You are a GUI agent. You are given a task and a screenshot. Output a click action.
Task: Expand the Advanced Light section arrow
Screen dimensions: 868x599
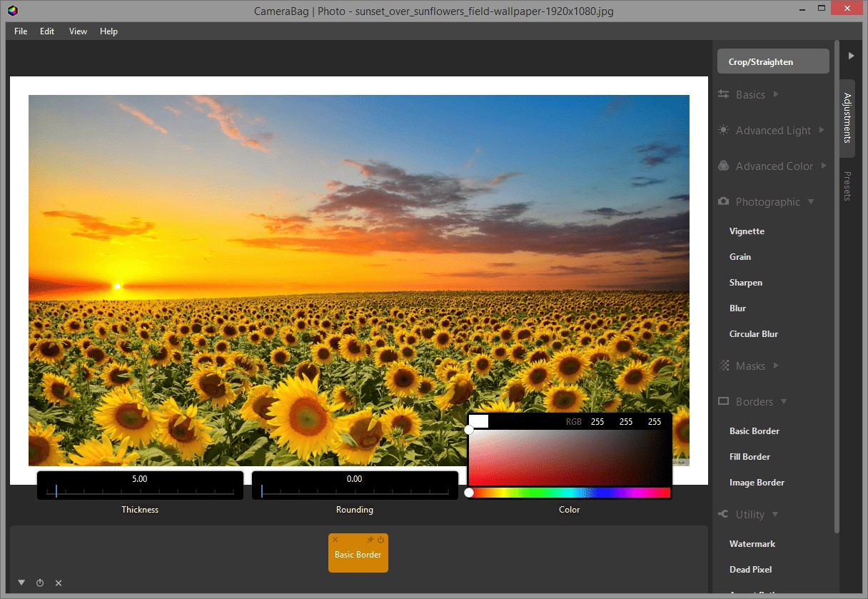point(822,130)
